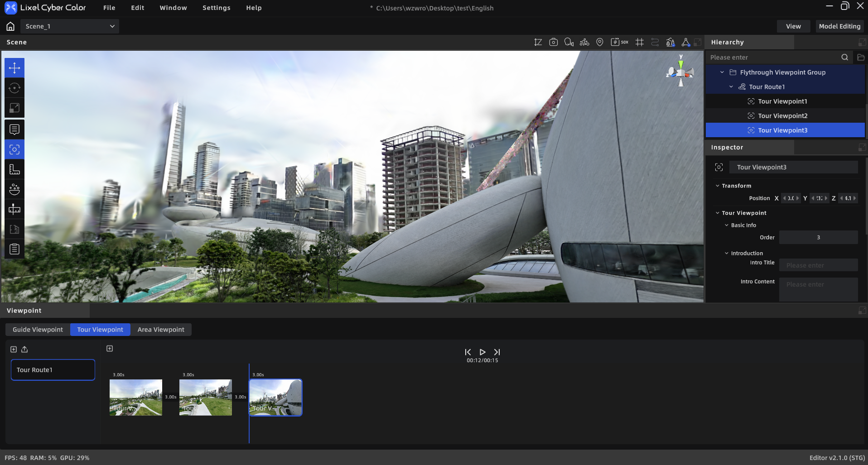Image resolution: width=868 pixels, height=465 pixels.
Task: Open the Settings menu
Action: click(217, 8)
